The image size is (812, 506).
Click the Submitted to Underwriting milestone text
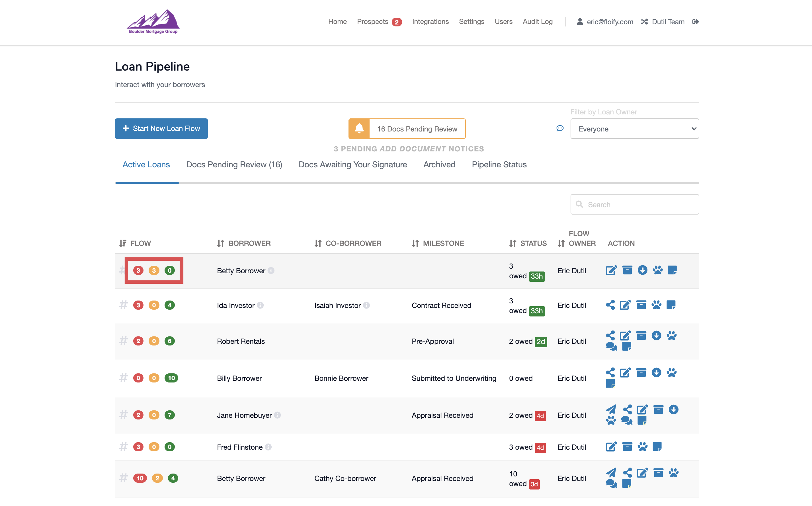pos(454,378)
